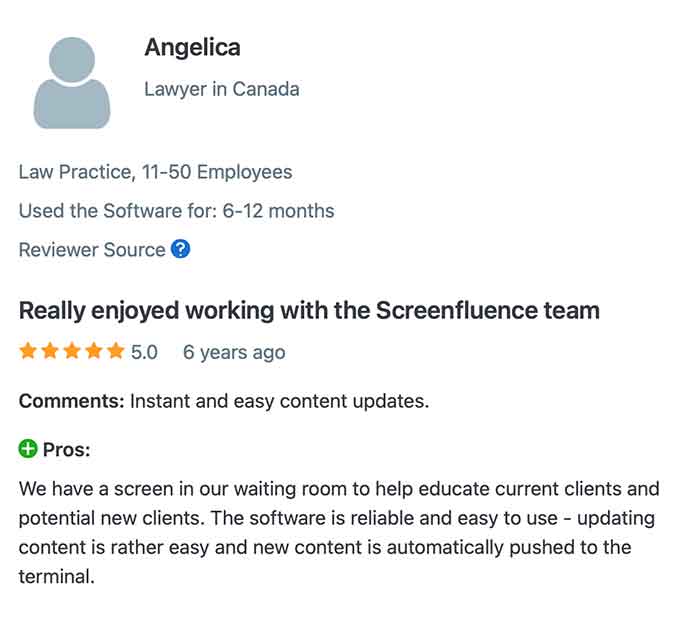Click the first rating star
Screen dimensions: 700x624
point(28,352)
